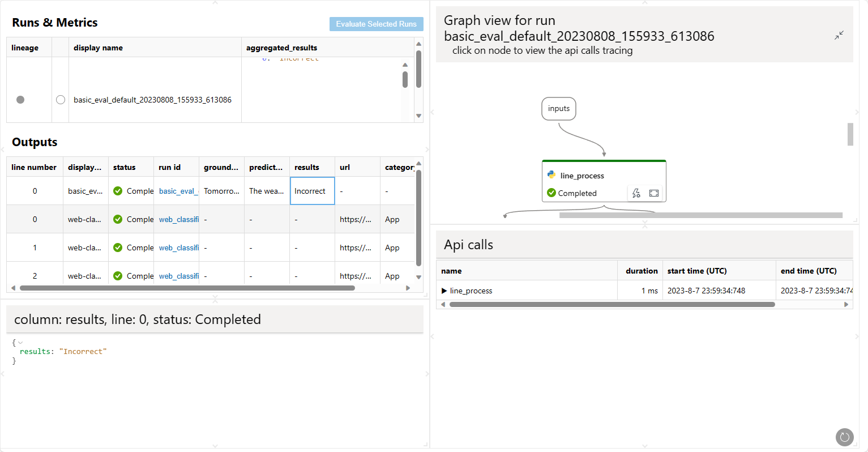Collapse the results JSON object chevron
Image resolution: width=868 pixels, height=452 pixels.
pyautogui.click(x=20, y=343)
